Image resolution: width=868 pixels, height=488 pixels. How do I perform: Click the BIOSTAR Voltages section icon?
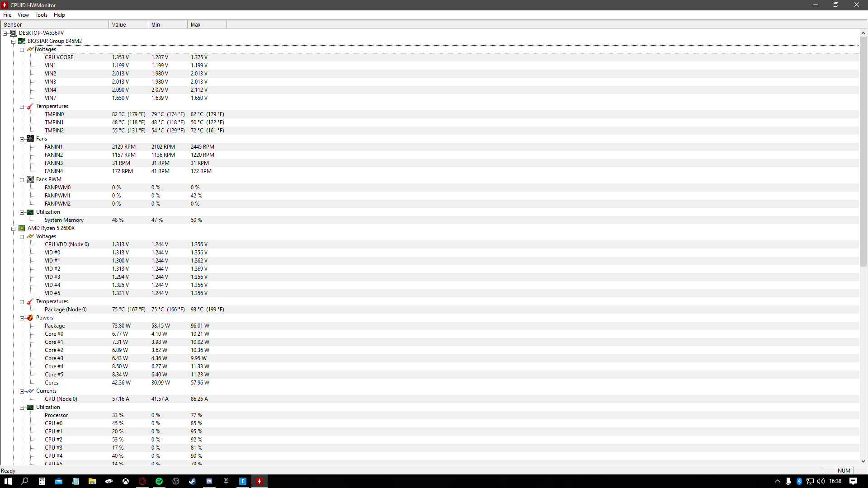(30, 49)
